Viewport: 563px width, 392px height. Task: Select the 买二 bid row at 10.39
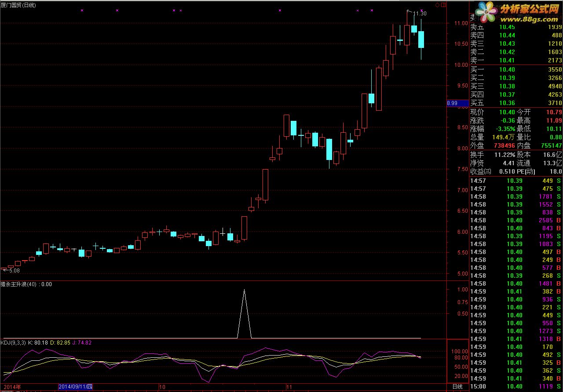tap(516, 78)
